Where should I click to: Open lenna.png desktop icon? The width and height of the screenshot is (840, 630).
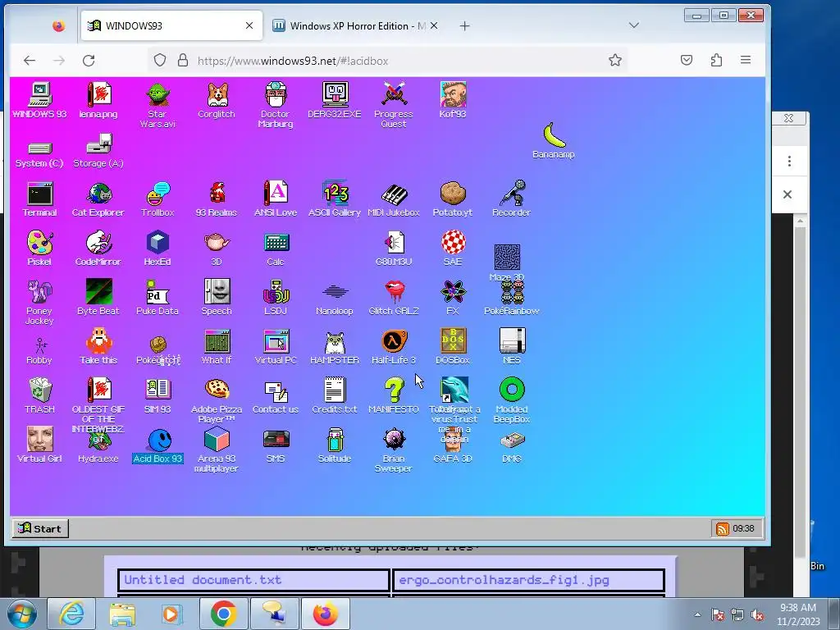point(98,95)
